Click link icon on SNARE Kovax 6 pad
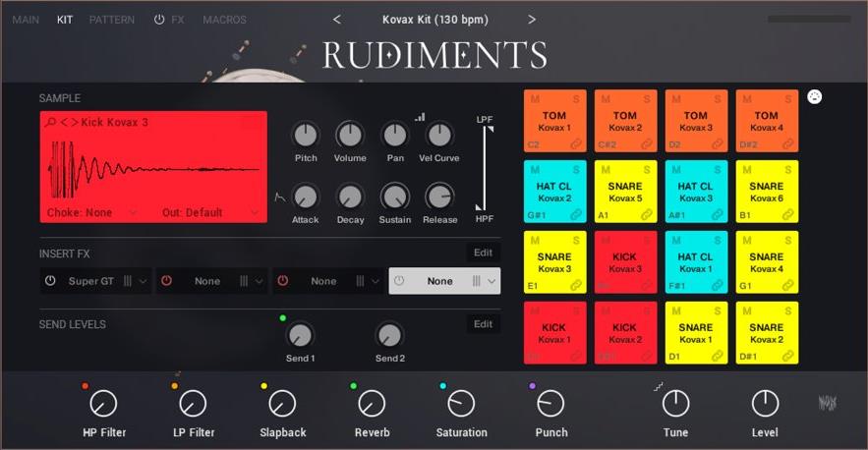 tap(787, 215)
